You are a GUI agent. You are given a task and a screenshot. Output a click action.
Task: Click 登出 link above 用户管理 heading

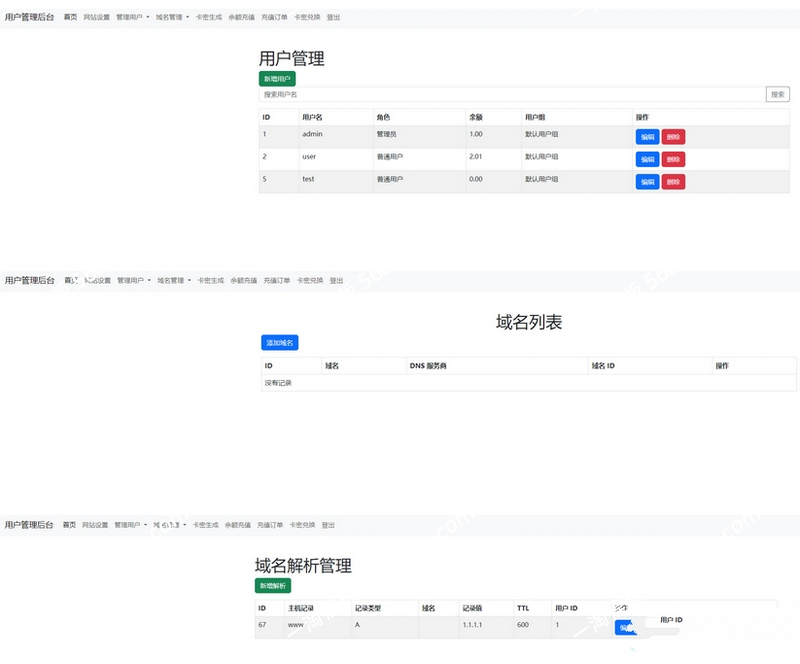333,17
